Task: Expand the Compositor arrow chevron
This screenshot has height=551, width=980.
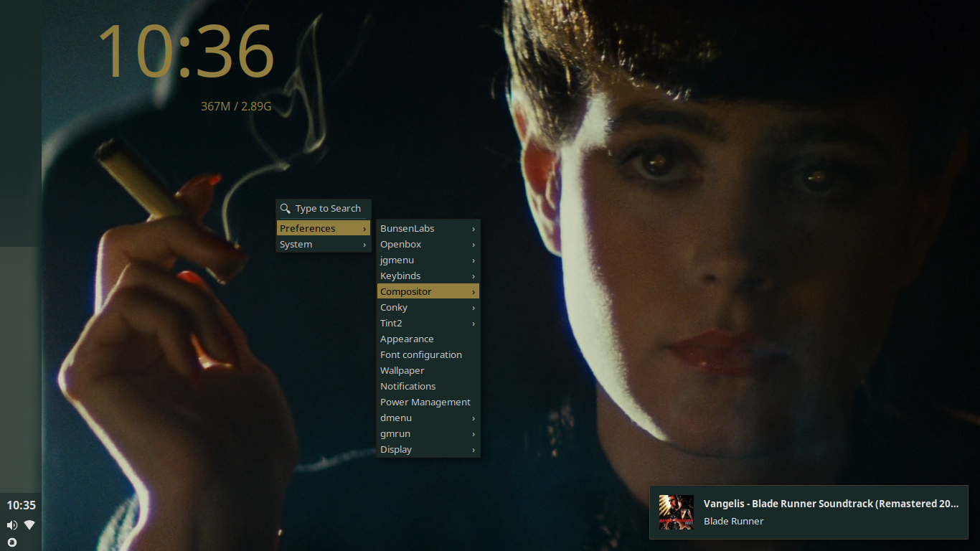Action: click(473, 292)
